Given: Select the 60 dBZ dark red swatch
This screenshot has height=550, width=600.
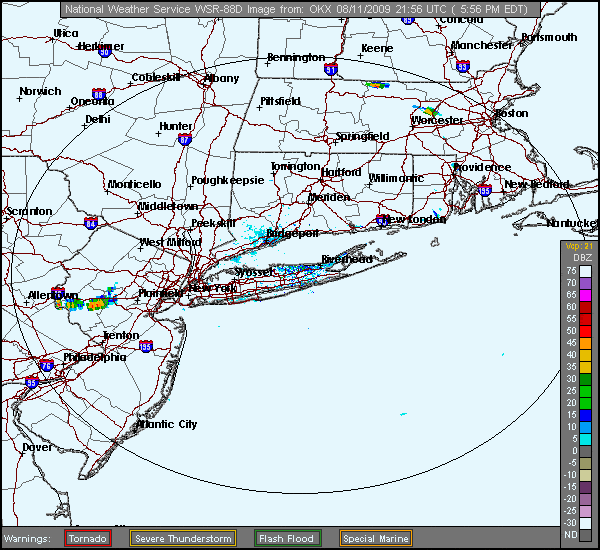Looking at the screenshot, I should click(585, 307).
